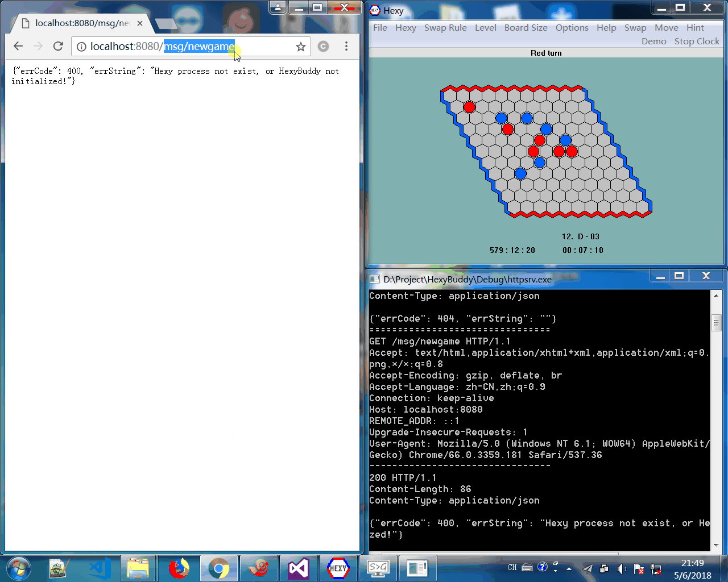
Task: Close the localhost:8080 tab
Action: pos(140,23)
